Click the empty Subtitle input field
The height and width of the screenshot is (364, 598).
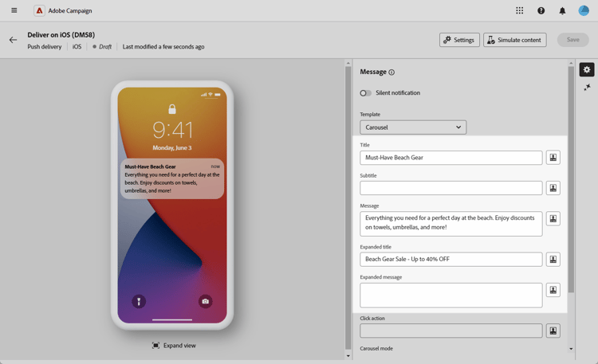(x=450, y=188)
